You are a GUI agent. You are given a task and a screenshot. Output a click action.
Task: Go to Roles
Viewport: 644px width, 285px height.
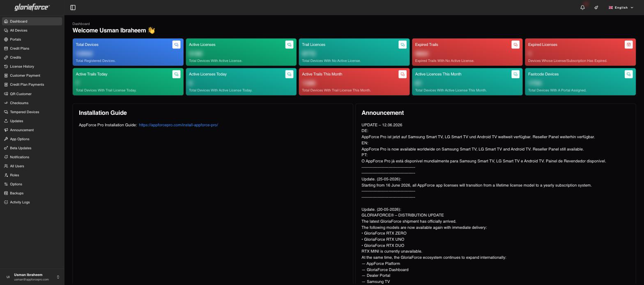pyautogui.click(x=32, y=175)
